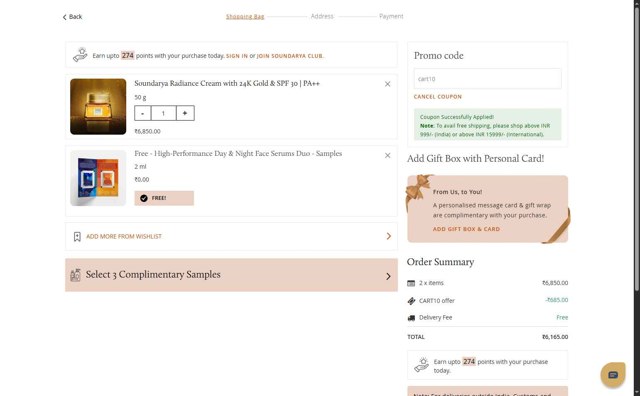The image size is (640, 396).
Task: Click the '-₹685.00' discount value
Action: pos(556,300)
